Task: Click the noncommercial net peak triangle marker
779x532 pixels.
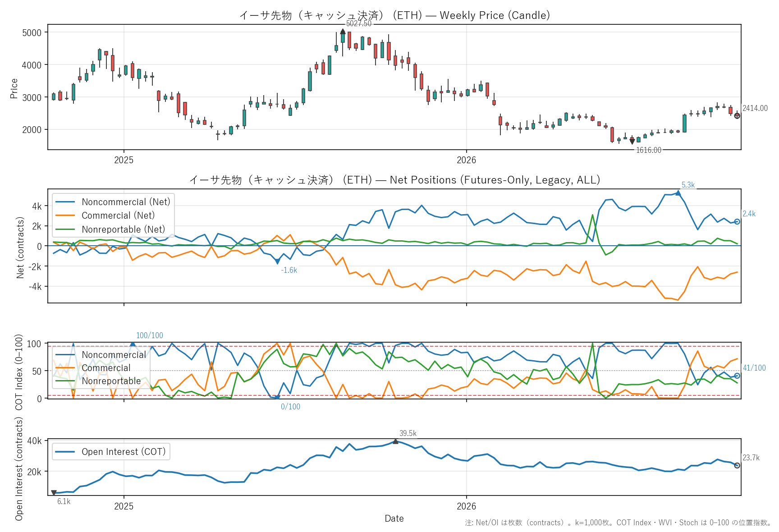Action: [x=678, y=193]
